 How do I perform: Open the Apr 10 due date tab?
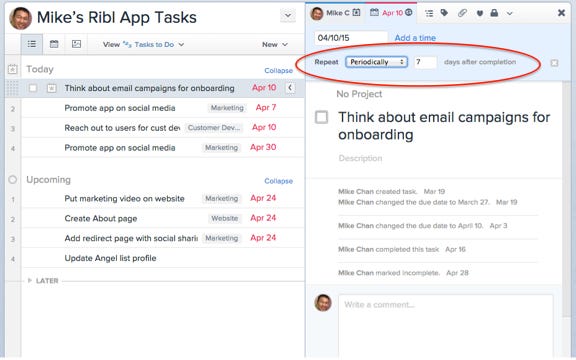tap(391, 13)
